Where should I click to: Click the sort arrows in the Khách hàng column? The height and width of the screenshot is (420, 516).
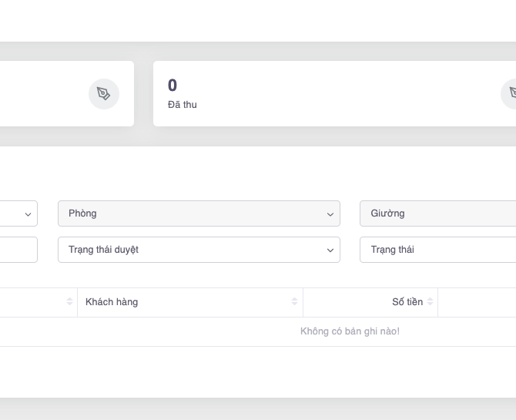coord(294,302)
